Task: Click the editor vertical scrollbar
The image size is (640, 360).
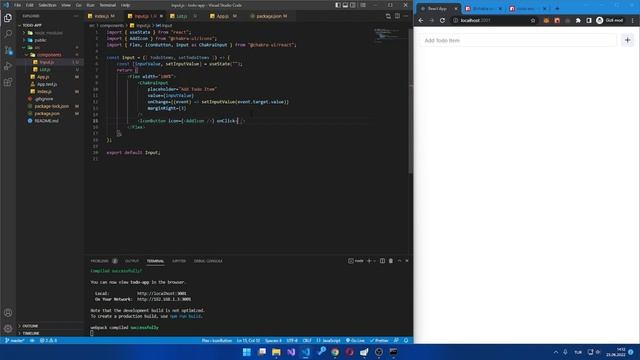Action: click(x=410, y=100)
